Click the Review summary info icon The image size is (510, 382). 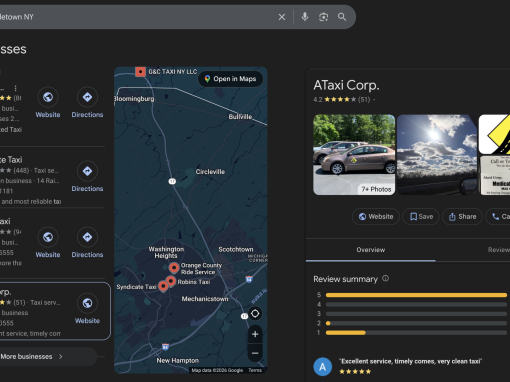click(x=385, y=278)
